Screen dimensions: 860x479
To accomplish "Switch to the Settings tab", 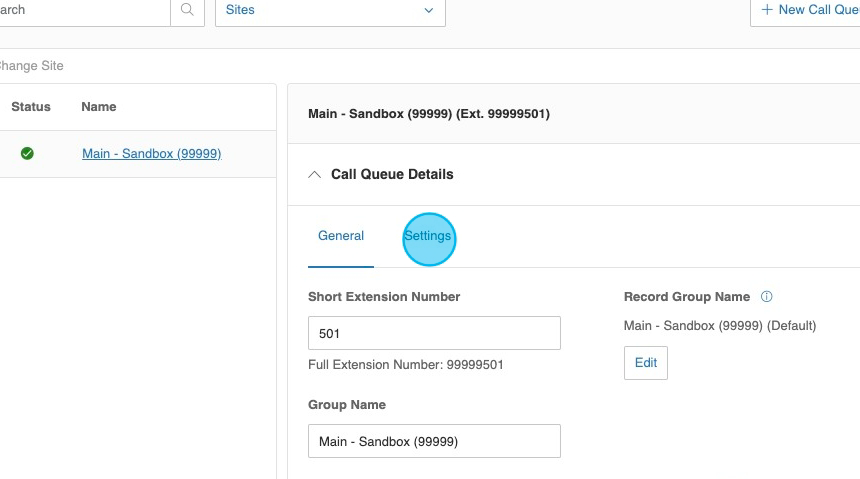I will click(428, 236).
